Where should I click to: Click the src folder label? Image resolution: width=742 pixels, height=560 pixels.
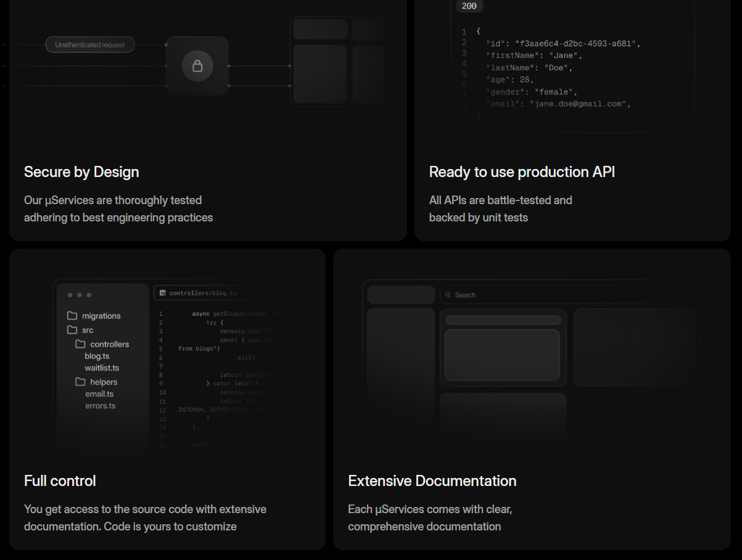pyautogui.click(x=88, y=330)
